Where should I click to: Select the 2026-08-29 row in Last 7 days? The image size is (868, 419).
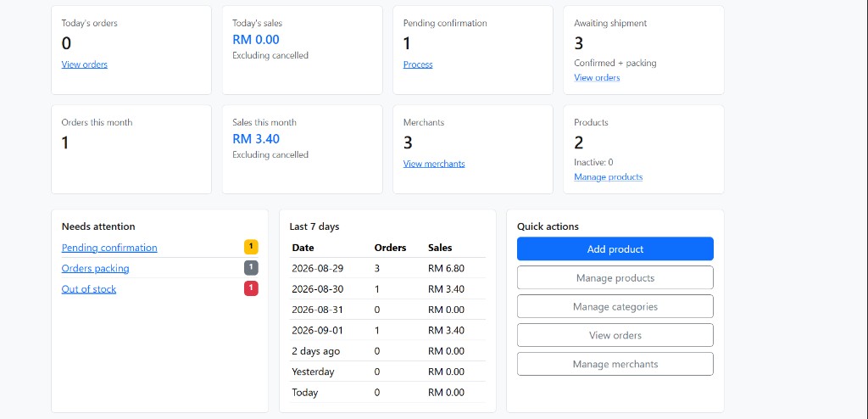click(x=387, y=268)
